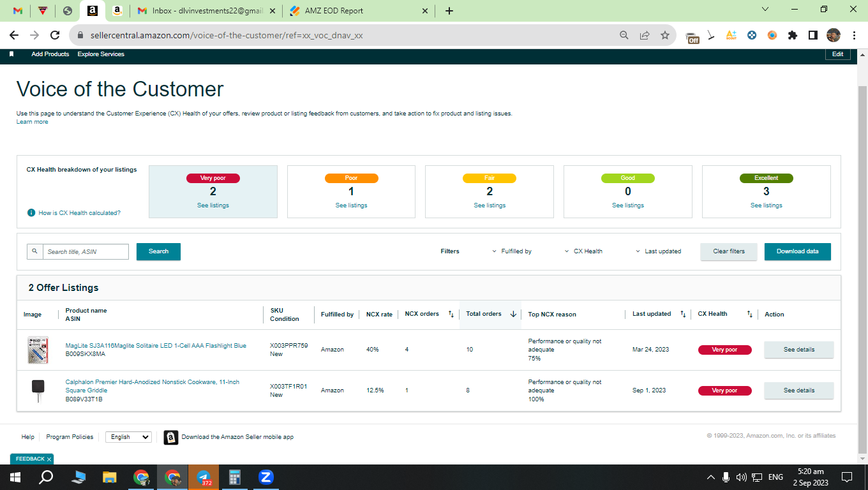Open Calculator from the taskbar
The width and height of the screenshot is (868, 490).
coord(235,477)
